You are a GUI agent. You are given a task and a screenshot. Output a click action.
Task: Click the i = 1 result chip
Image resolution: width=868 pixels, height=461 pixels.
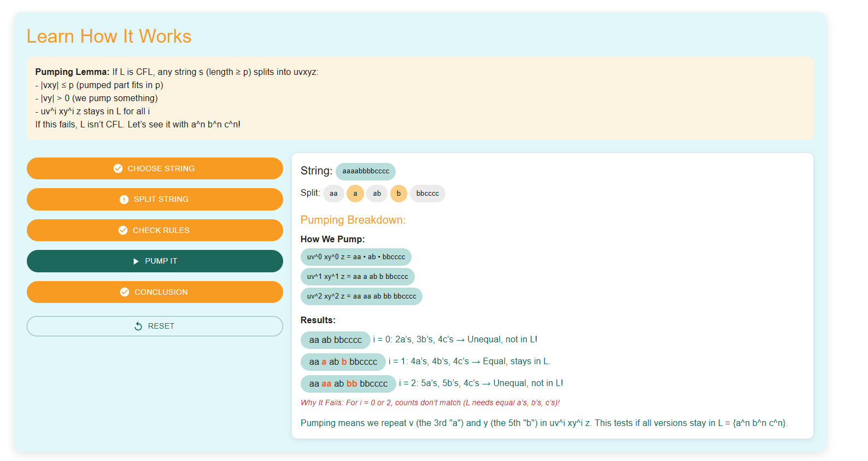343,362
